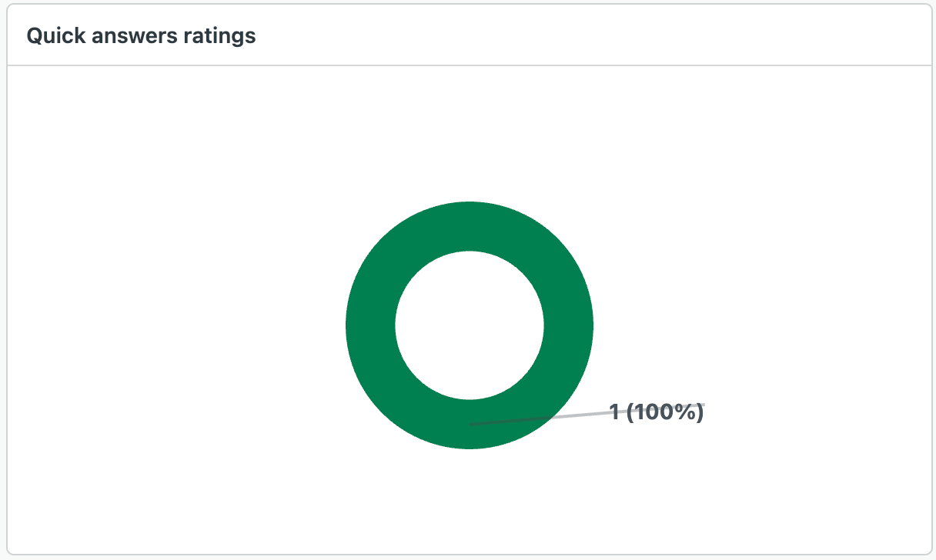Click the divider line under the card title
This screenshot has width=936, height=560.
[x=468, y=65]
